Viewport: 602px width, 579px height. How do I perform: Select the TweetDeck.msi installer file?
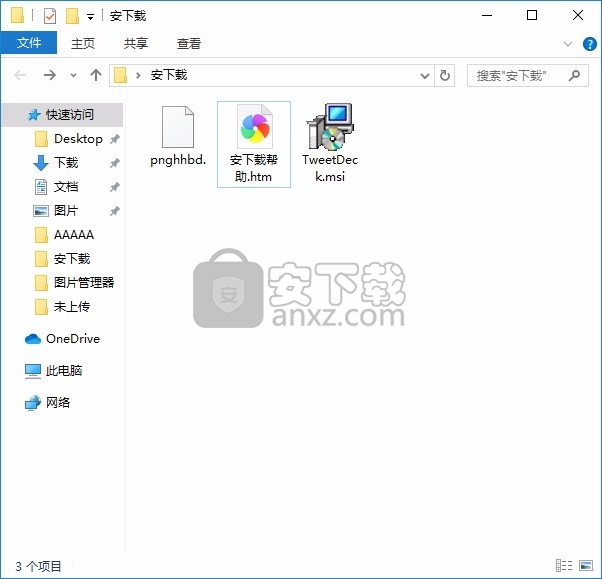click(x=330, y=143)
